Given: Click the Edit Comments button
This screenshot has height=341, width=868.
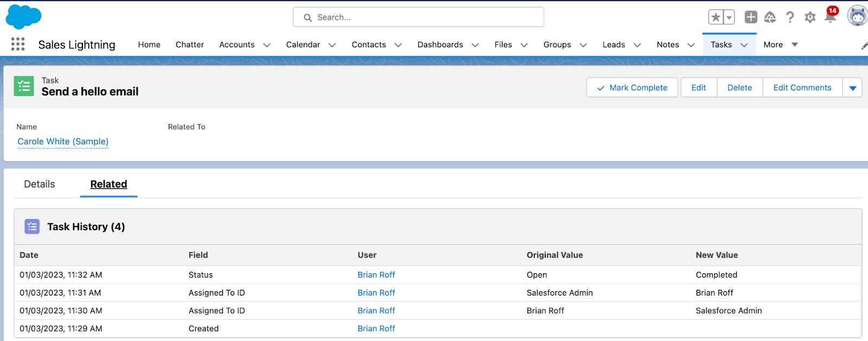Looking at the screenshot, I should click(x=802, y=87).
